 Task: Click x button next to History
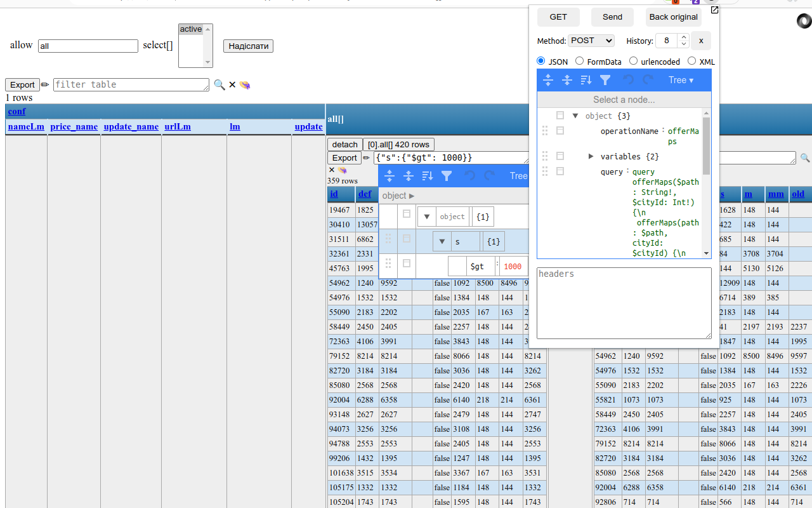701,41
